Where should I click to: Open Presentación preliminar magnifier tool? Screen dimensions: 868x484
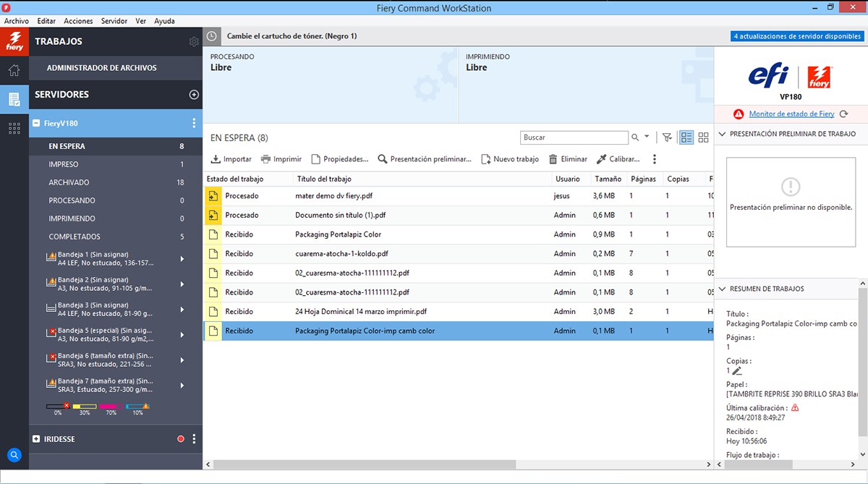[x=383, y=159]
